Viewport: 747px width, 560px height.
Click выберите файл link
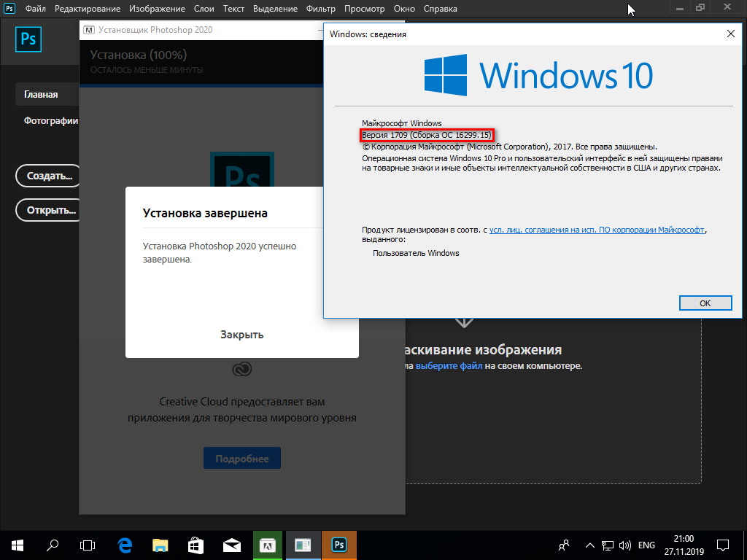pos(449,366)
